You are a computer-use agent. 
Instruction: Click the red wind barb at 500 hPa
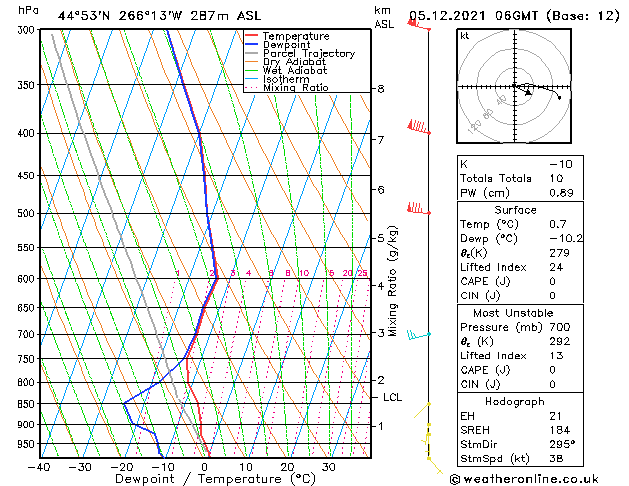click(419, 209)
